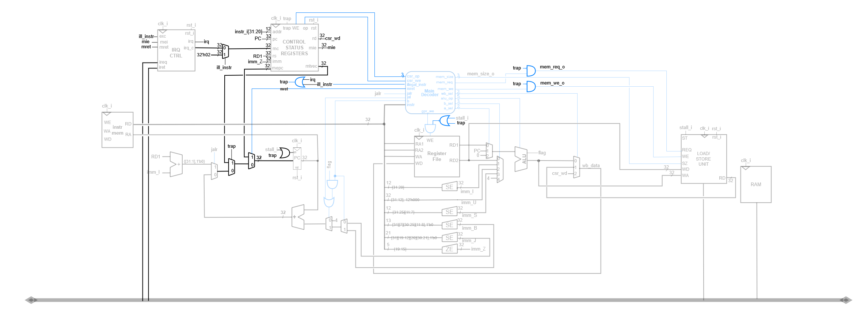Click the SE block producing imm_B
Screen dimensions: 868x316
[x=449, y=225]
